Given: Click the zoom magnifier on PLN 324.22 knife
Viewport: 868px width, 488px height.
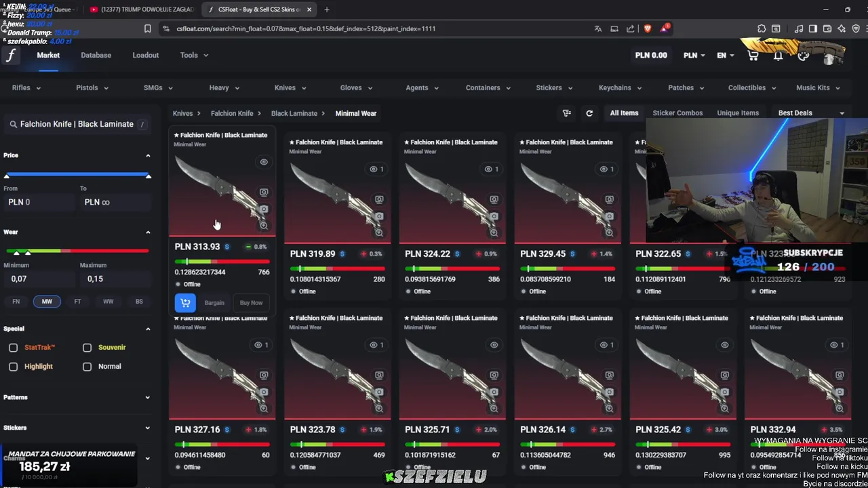Looking at the screenshot, I should tap(494, 232).
